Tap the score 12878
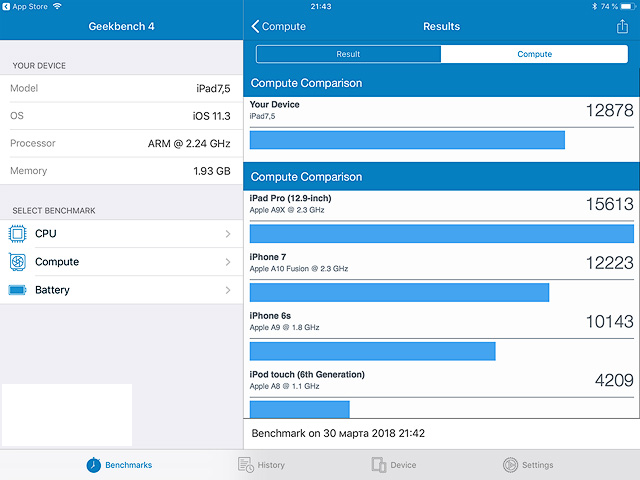The height and width of the screenshot is (480, 640). tap(609, 110)
